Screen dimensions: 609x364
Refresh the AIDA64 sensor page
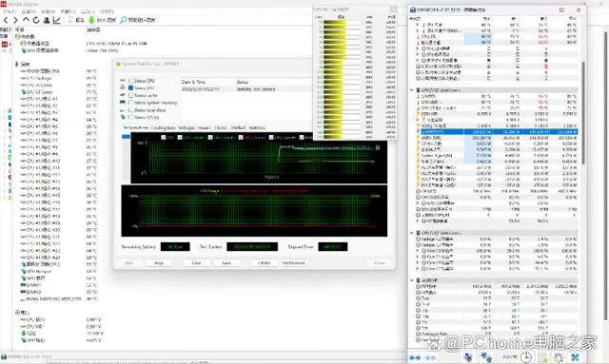36,20
